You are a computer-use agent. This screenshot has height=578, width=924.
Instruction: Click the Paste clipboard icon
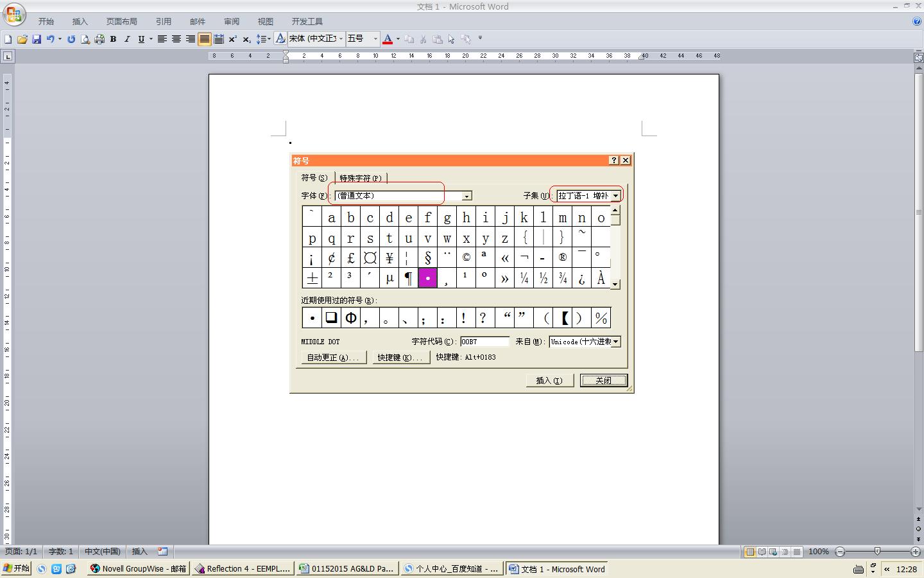pyautogui.click(x=438, y=39)
